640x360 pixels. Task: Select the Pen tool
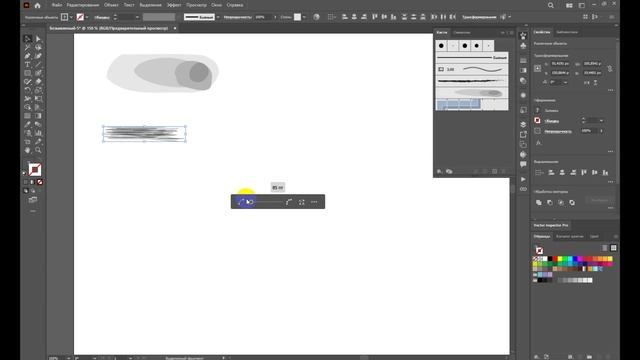pyautogui.click(x=27, y=56)
